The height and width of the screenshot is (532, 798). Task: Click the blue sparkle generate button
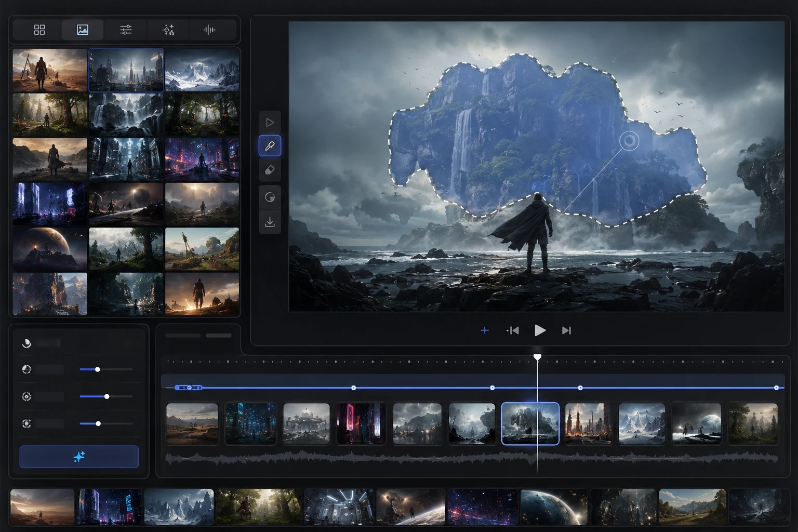pos(79,457)
